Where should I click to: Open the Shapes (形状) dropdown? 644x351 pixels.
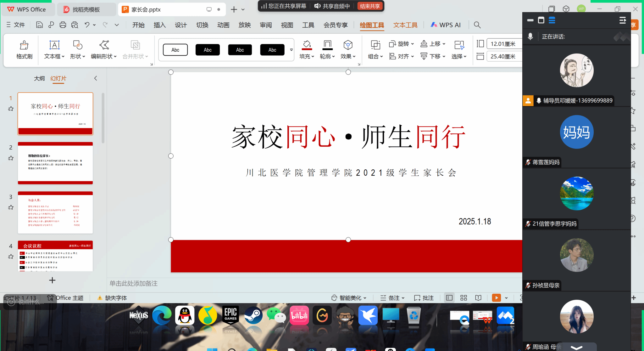77,56
